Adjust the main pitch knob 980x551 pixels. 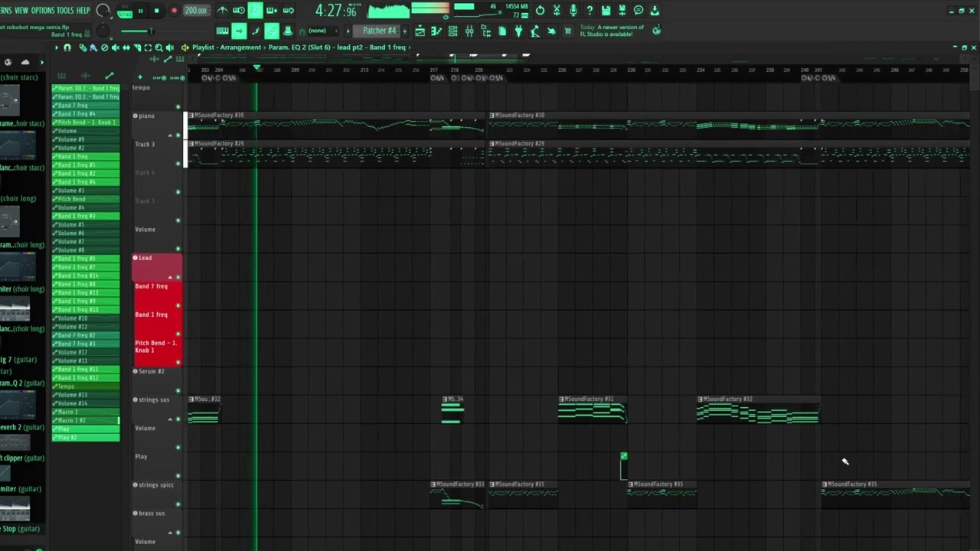tap(103, 31)
